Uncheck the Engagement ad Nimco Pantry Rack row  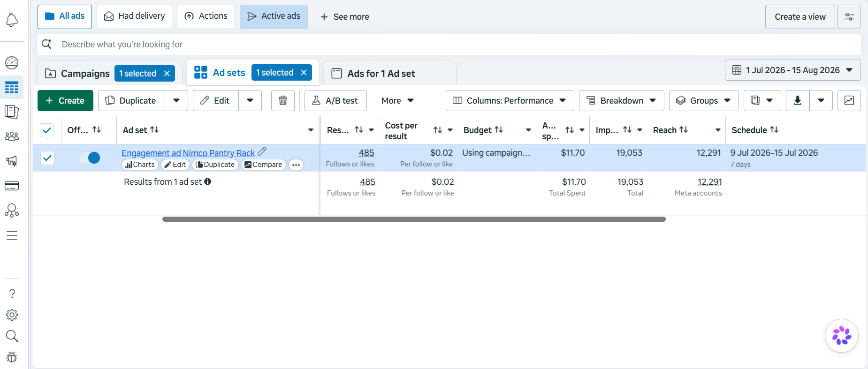(47, 158)
